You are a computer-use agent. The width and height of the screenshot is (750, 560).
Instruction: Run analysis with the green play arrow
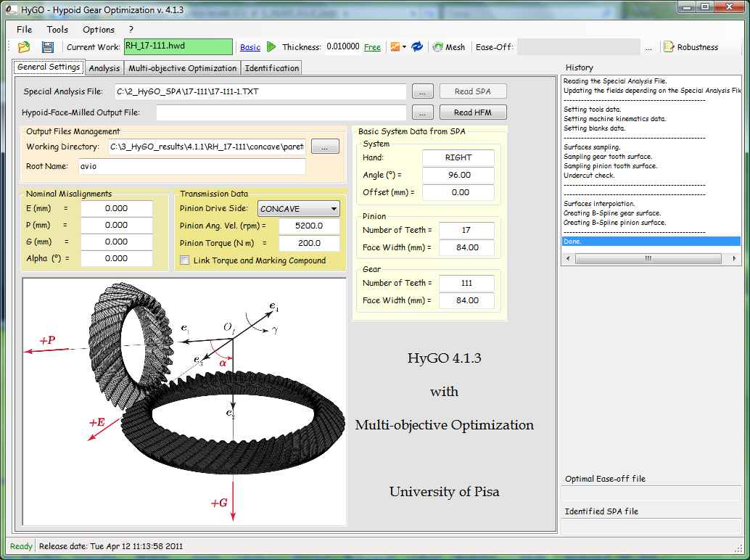point(271,46)
